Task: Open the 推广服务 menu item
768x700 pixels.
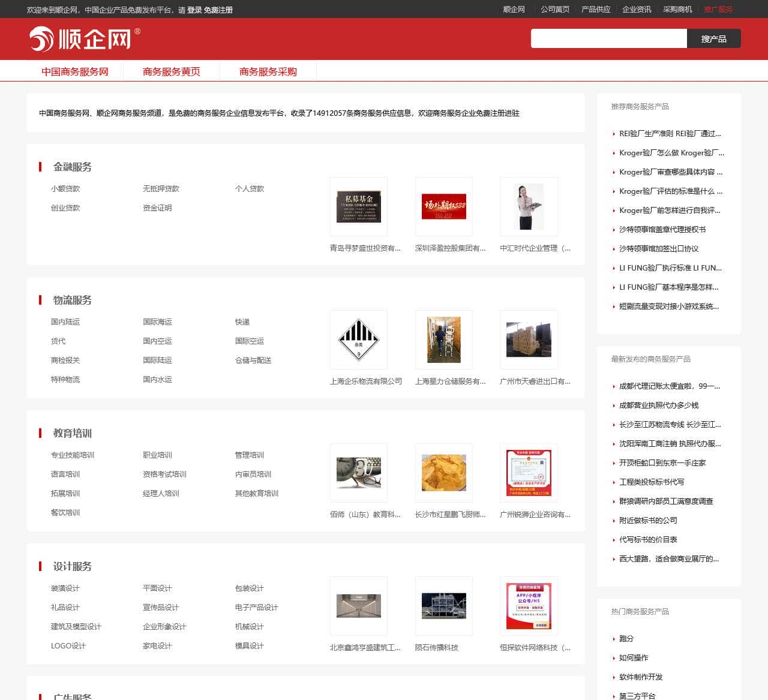Action: (718, 10)
